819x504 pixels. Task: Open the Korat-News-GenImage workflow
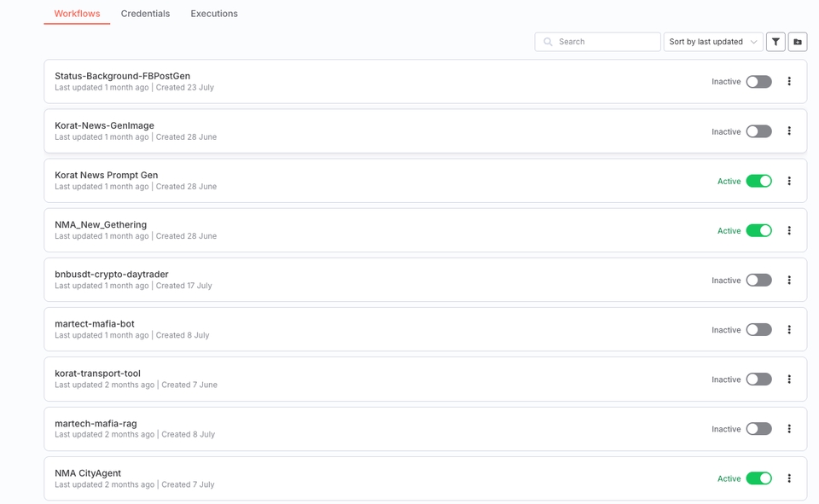104,125
